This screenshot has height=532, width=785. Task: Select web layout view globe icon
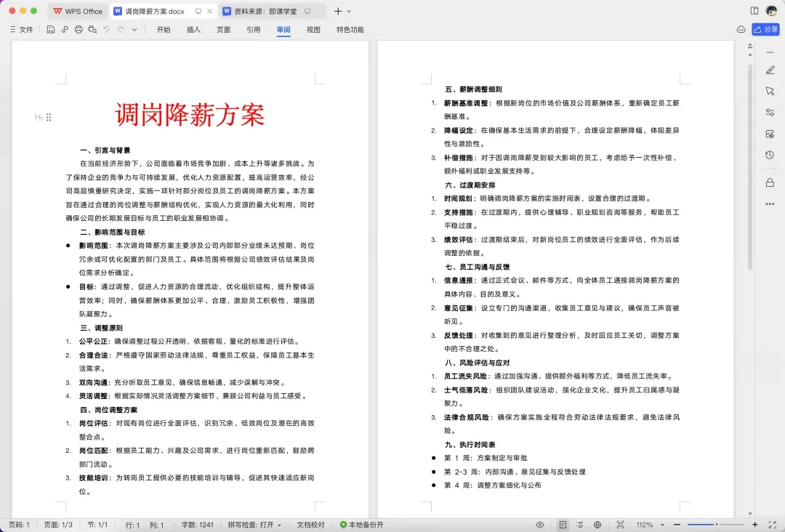[x=597, y=525]
